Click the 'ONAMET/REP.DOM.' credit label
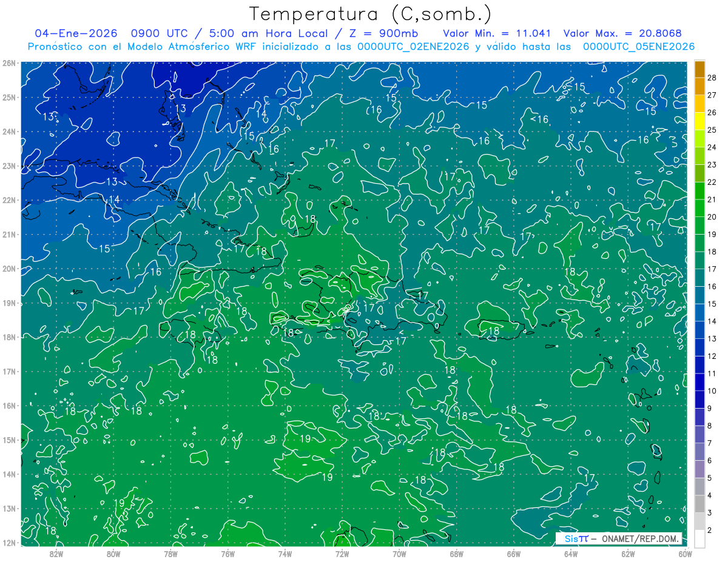Image resolution: width=728 pixels, height=562 pixels. [641, 538]
